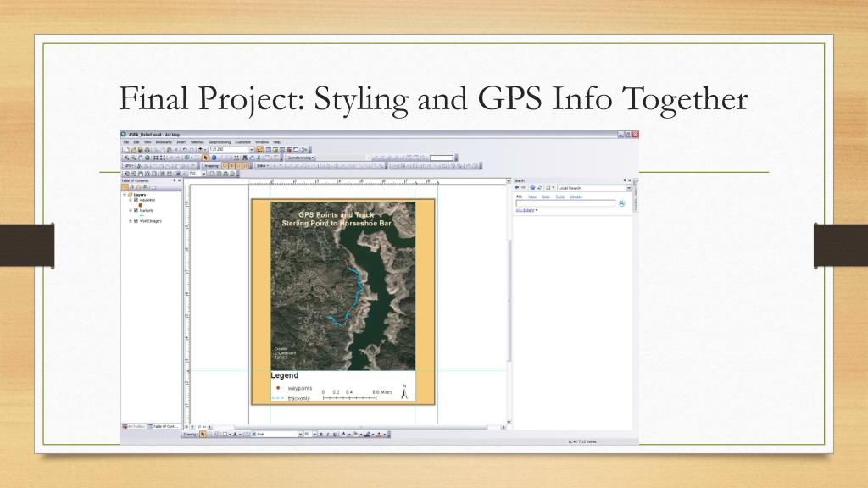Toggle the fourth snapping type button
This screenshot has width=868, height=488.
click(x=245, y=165)
